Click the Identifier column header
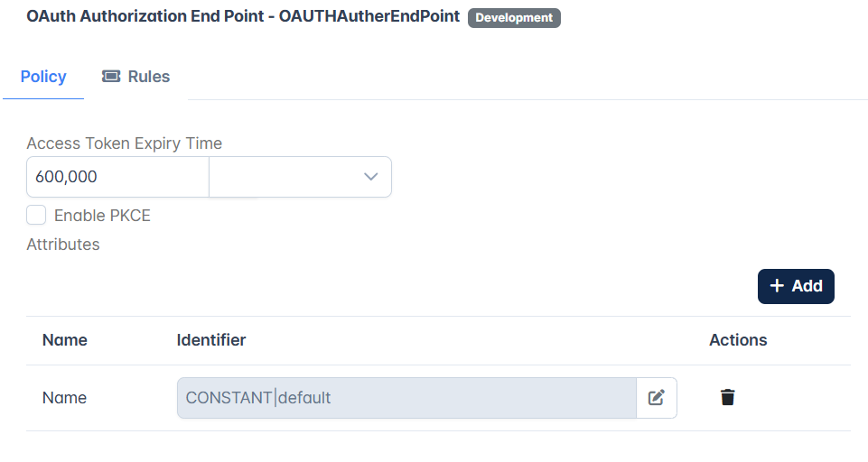 pos(211,339)
